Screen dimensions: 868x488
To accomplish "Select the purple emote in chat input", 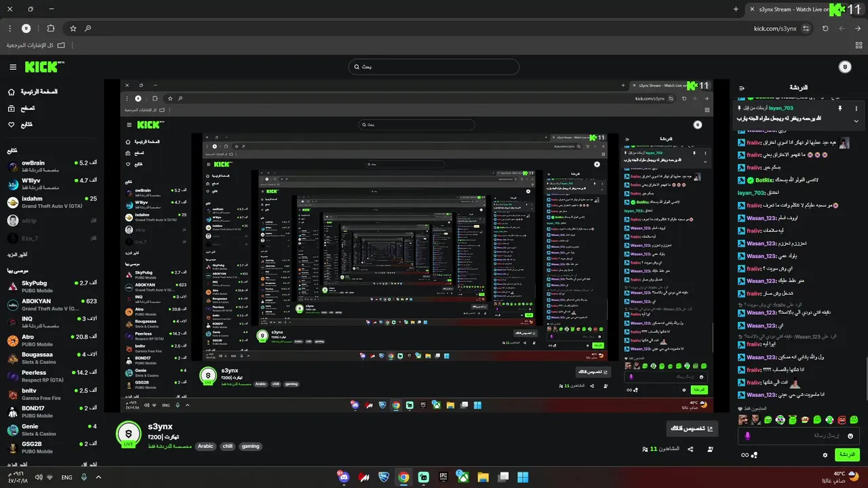I will 747,436.
